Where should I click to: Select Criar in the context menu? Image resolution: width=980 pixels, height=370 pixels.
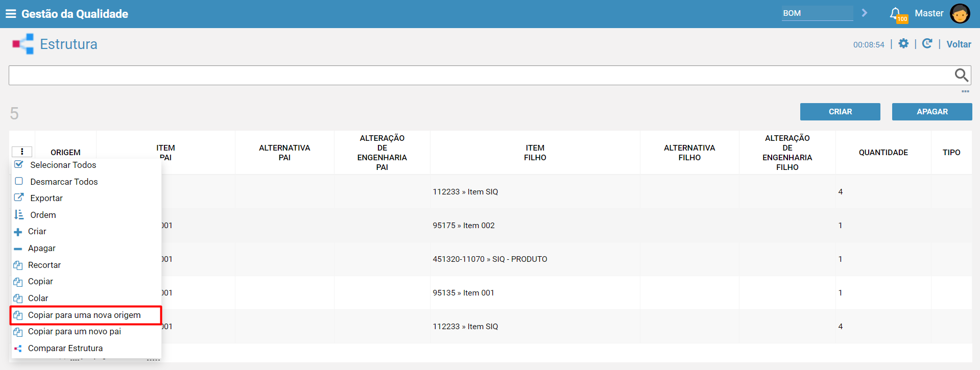37,231
